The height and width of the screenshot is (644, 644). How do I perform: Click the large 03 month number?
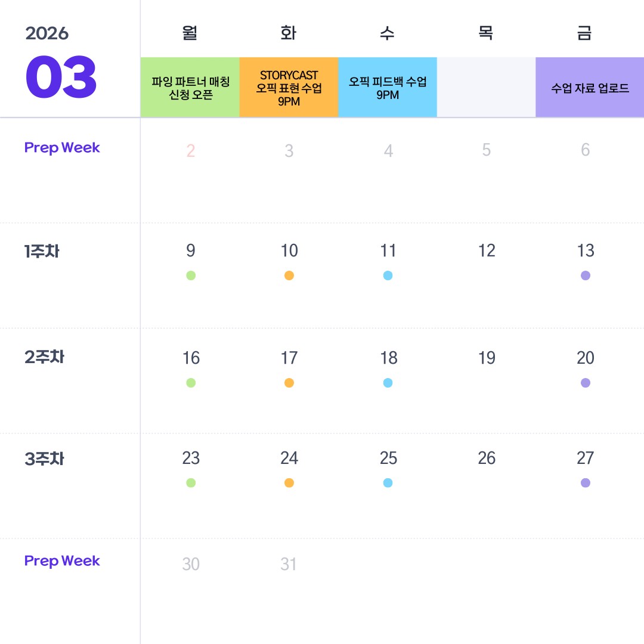61,78
